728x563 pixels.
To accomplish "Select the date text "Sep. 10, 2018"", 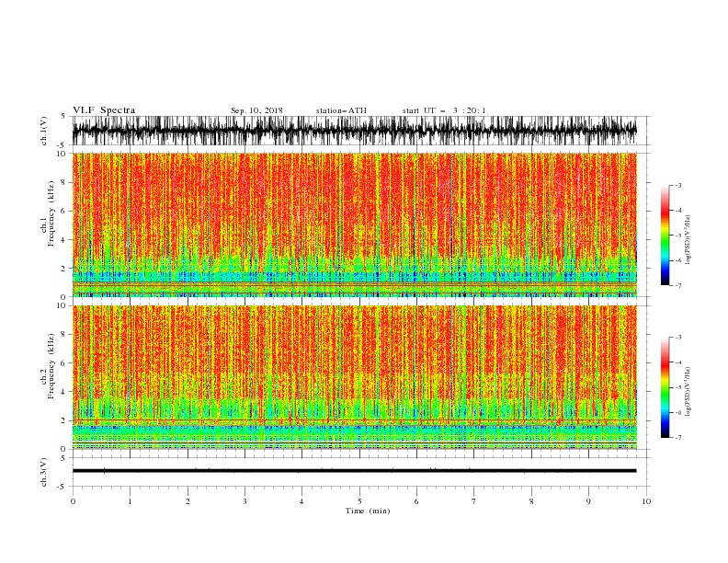I will click(256, 110).
